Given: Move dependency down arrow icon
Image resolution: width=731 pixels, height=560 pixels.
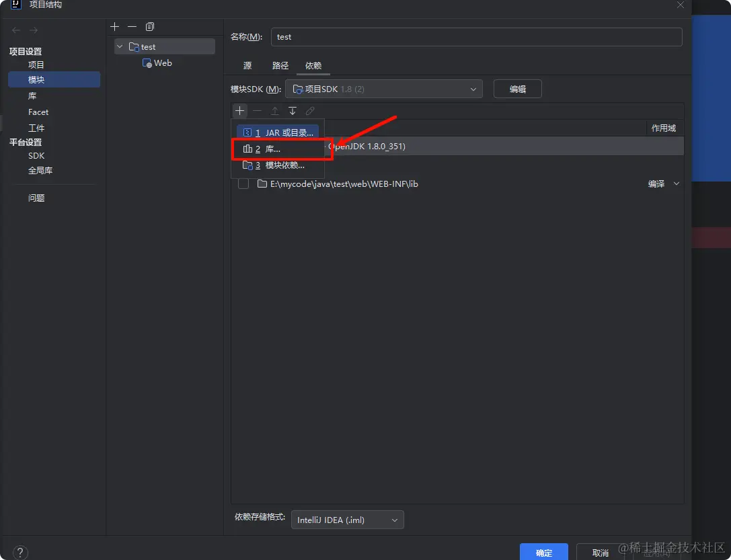Looking at the screenshot, I should 293,111.
